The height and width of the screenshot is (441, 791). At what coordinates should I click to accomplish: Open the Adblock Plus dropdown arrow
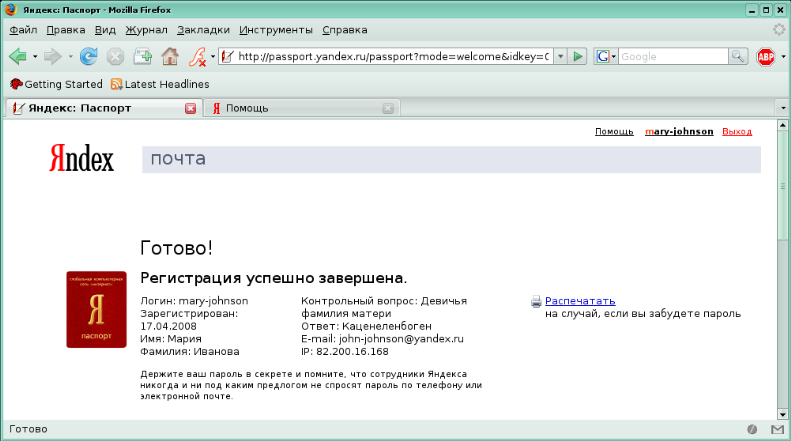coord(783,57)
